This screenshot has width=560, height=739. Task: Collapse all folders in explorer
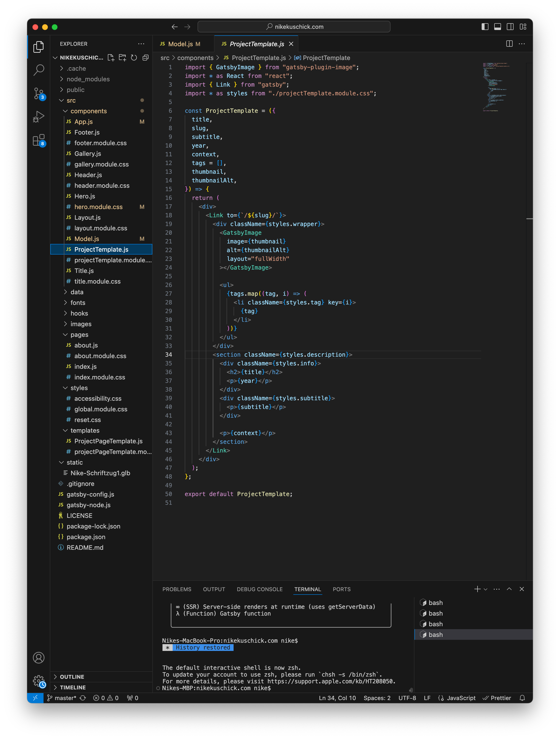(x=145, y=58)
